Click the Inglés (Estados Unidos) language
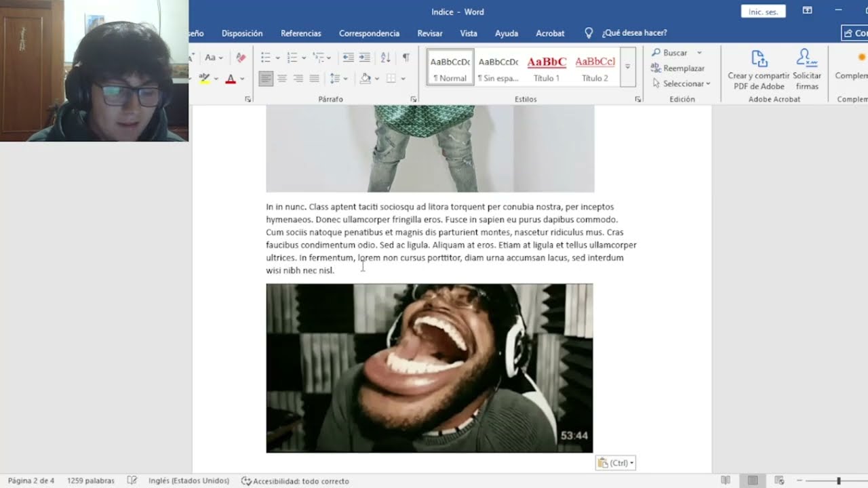 pyautogui.click(x=189, y=481)
